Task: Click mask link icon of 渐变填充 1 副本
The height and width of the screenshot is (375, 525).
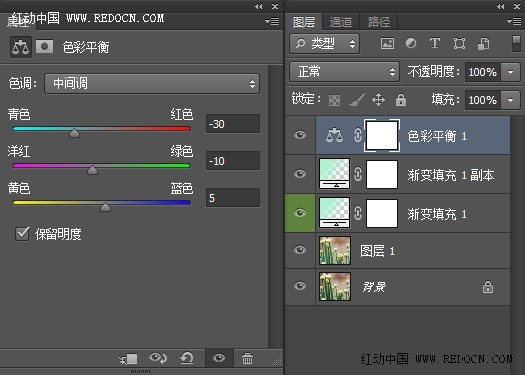Action: tap(358, 174)
